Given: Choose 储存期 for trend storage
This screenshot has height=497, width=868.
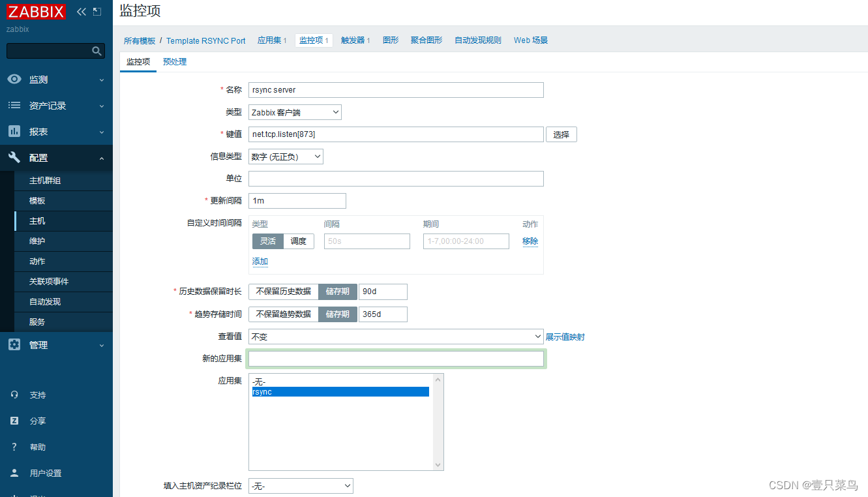Looking at the screenshot, I should [x=337, y=314].
